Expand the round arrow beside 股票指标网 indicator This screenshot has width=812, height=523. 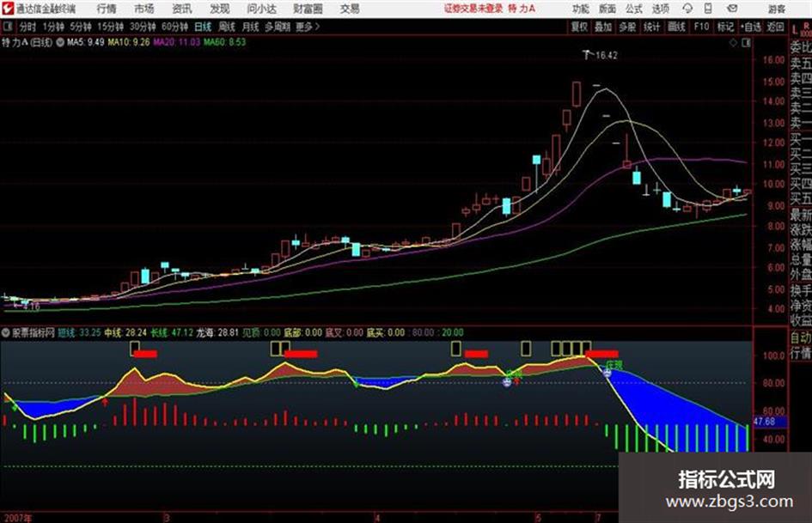(x=6, y=332)
